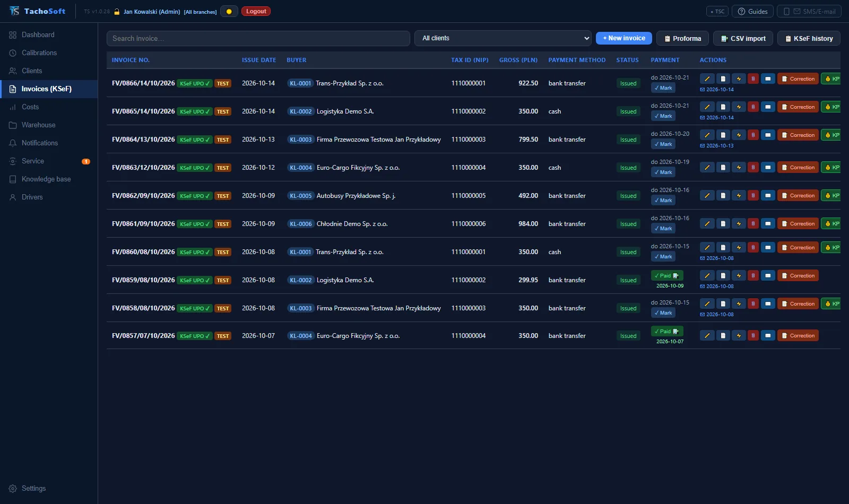
Task: Click the Proforma button
Action: 683,39
